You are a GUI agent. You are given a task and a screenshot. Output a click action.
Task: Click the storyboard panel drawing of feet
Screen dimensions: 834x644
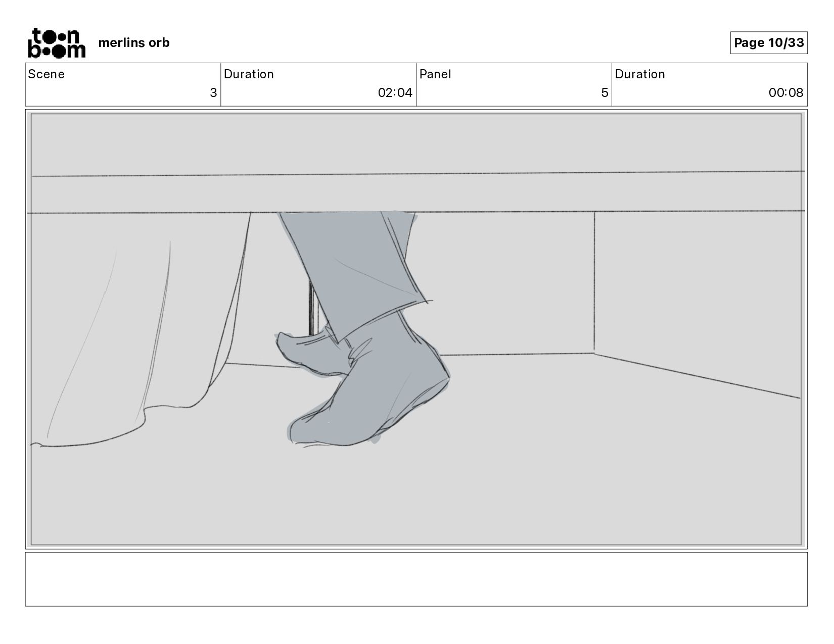[416, 329]
